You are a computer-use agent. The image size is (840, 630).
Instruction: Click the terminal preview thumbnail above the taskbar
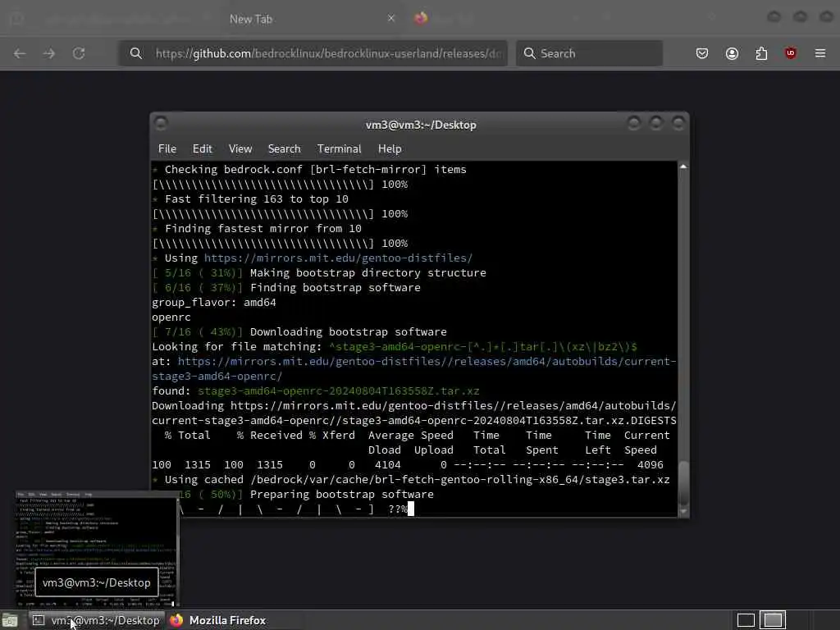pos(97,549)
